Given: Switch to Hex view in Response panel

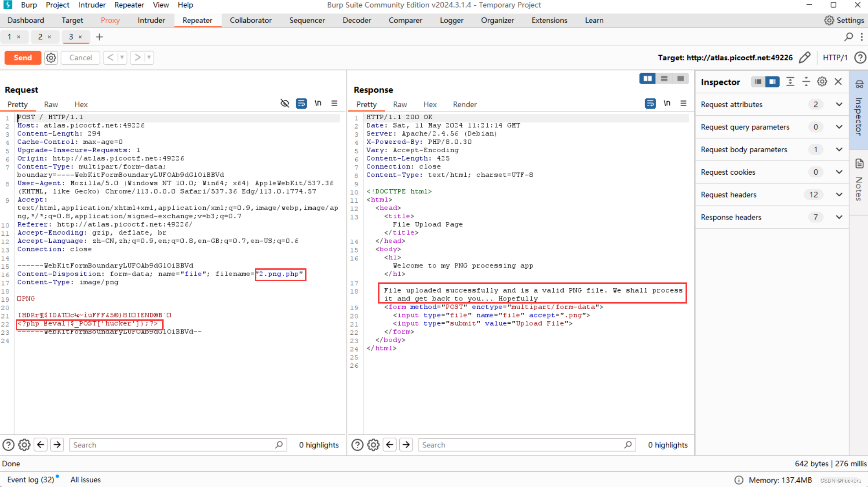Looking at the screenshot, I should [x=429, y=104].
